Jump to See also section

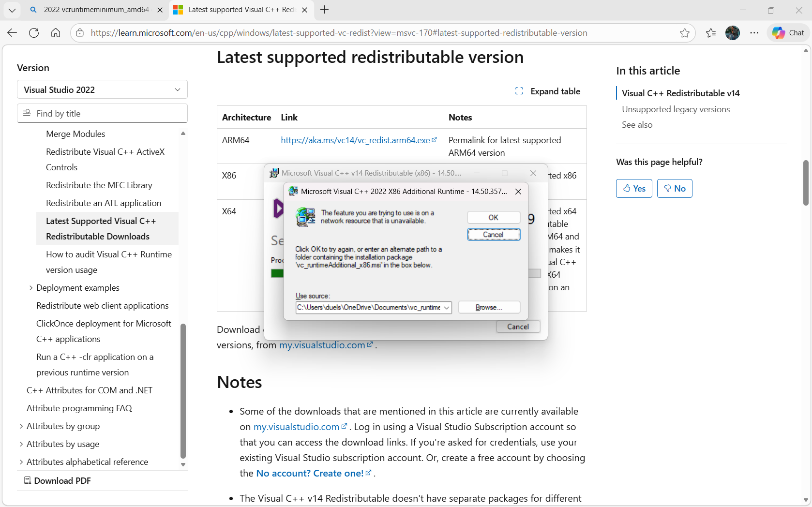click(x=637, y=125)
